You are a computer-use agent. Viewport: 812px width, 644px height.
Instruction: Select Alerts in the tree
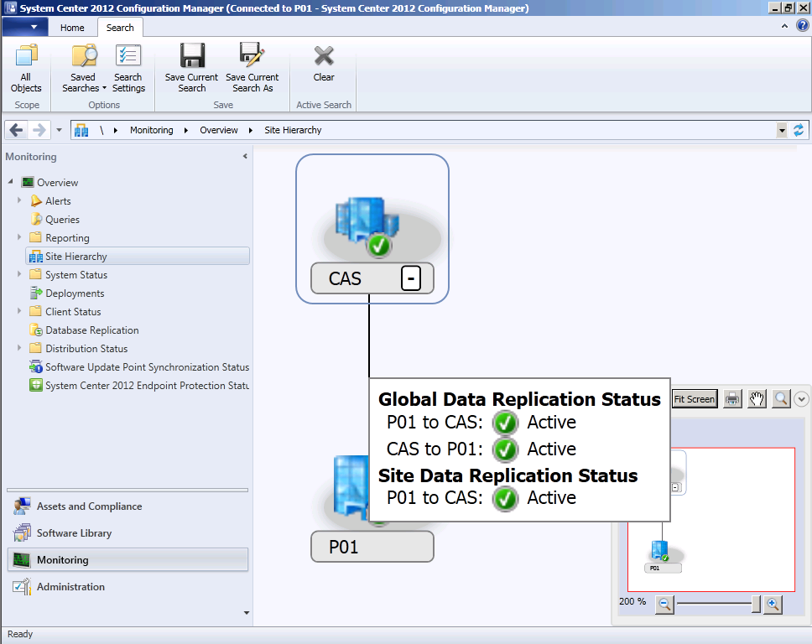pos(58,201)
